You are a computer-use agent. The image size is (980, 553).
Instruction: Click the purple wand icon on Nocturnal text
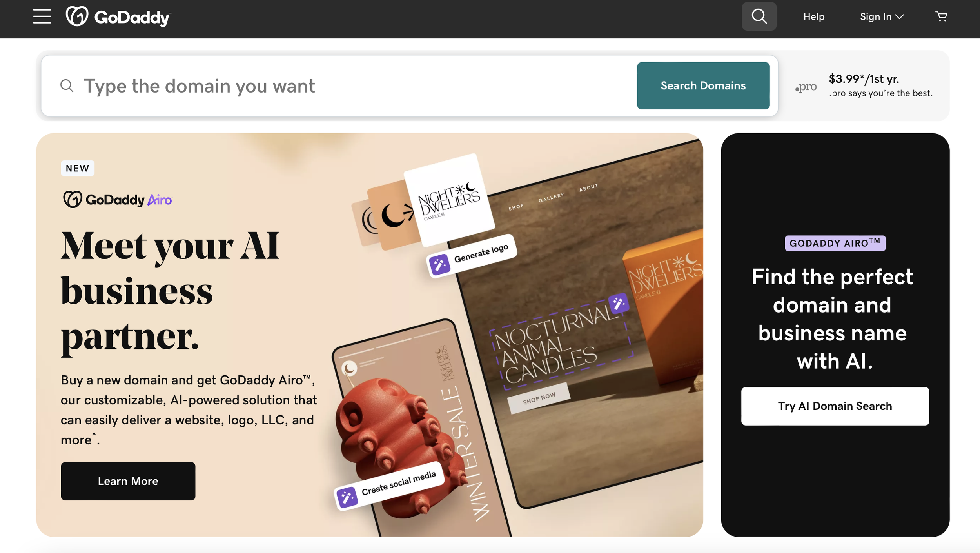coord(619,303)
